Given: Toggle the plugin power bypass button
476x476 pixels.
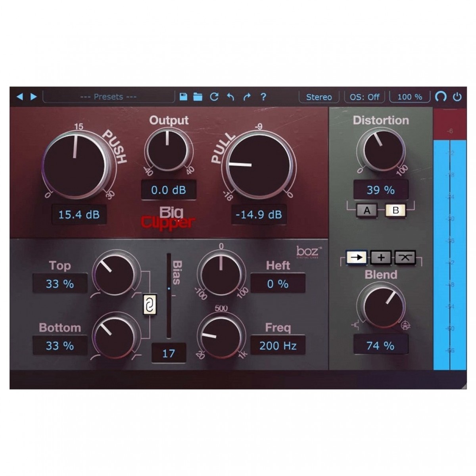Looking at the screenshot, I should (457, 97).
